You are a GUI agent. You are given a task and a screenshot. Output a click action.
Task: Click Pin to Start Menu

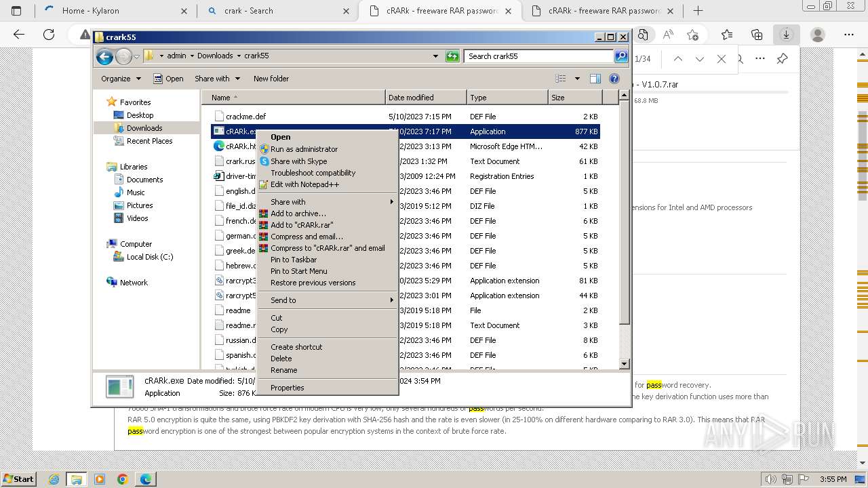point(298,271)
